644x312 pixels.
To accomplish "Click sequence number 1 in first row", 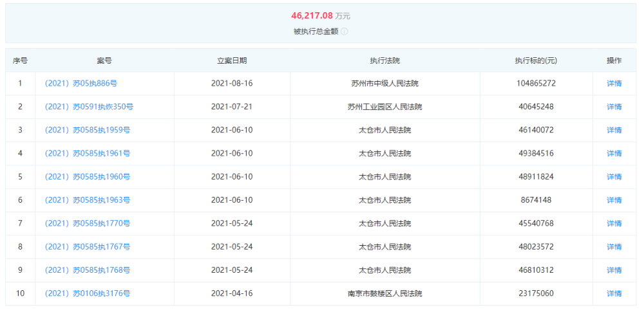I will [x=20, y=84].
